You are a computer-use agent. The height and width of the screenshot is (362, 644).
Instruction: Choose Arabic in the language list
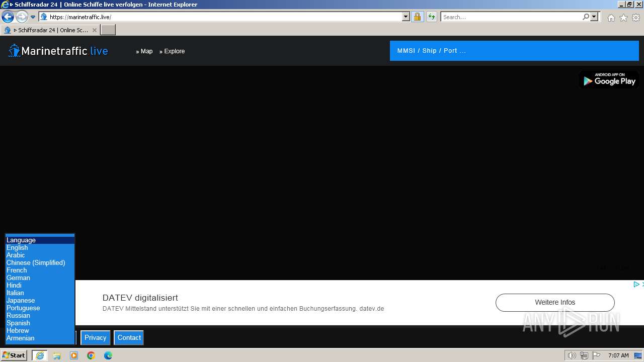40,255
